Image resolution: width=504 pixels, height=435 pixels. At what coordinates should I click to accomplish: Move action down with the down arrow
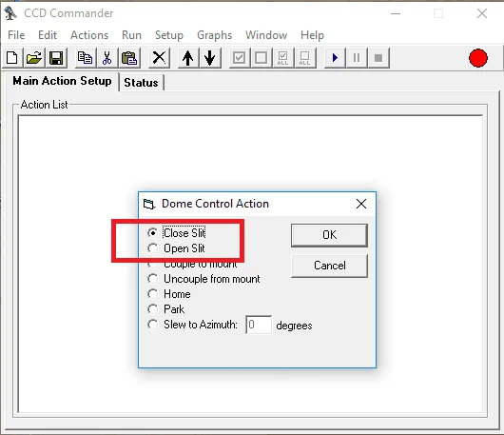tap(210, 58)
